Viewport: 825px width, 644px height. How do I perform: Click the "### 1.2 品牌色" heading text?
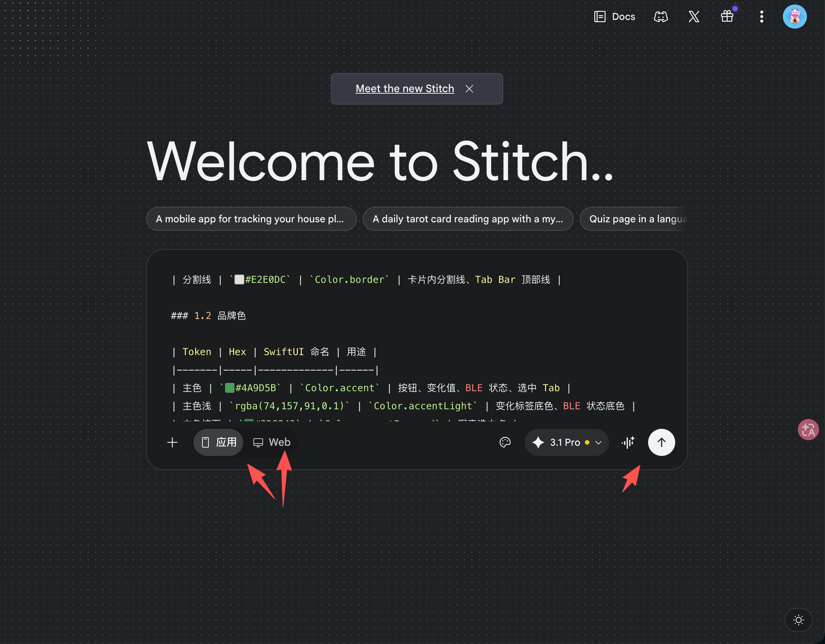click(x=208, y=316)
